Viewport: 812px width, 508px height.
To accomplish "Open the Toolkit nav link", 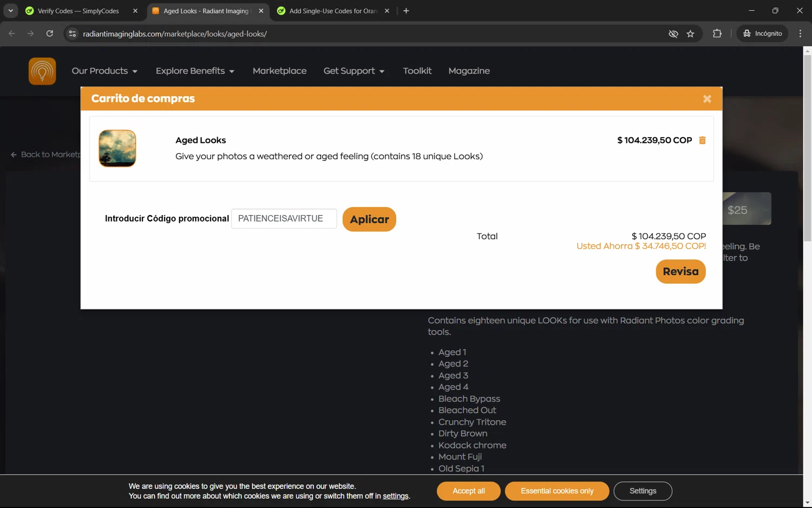I will (x=417, y=71).
